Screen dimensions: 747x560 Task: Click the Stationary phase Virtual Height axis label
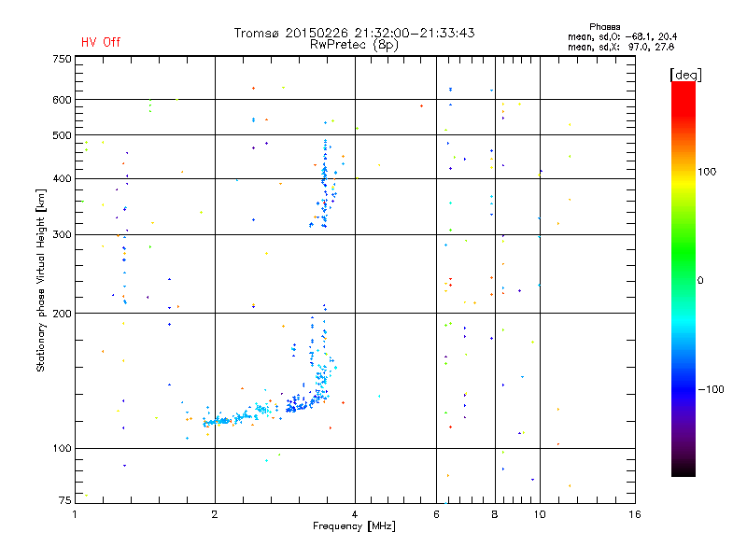tap(41, 280)
